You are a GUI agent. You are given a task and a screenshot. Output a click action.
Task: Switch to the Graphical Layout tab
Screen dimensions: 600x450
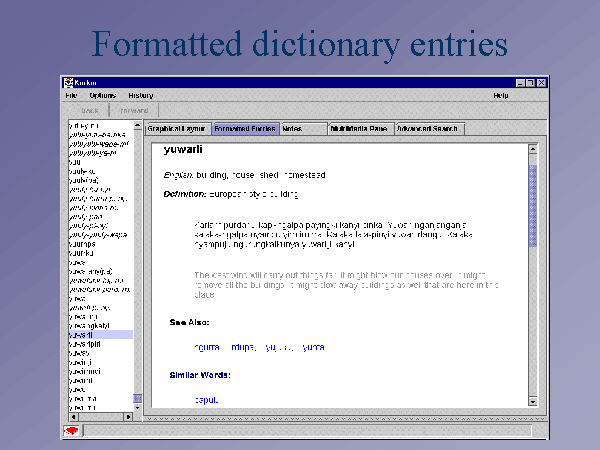[x=177, y=128]
